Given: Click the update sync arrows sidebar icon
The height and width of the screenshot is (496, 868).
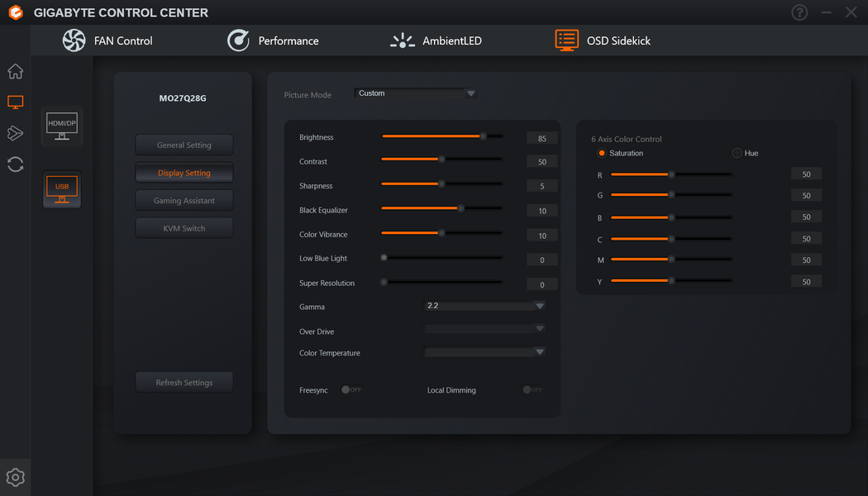Looking at the screenshot, I should (16, 165).
